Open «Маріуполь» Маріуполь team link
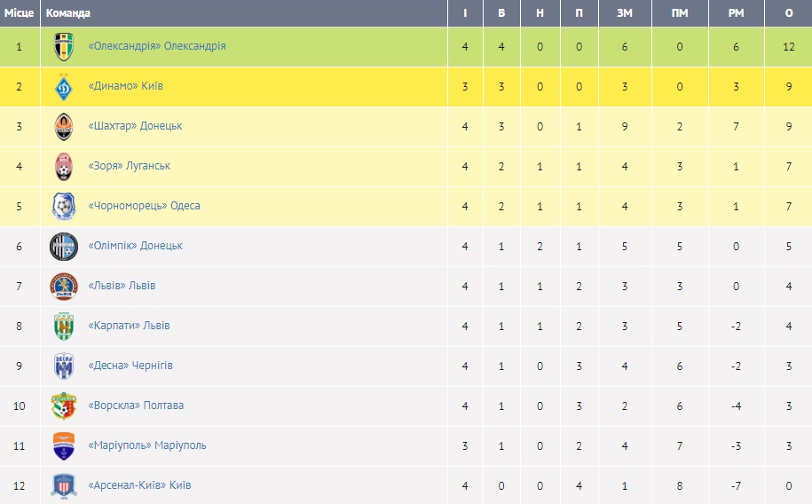 point(147,445)
